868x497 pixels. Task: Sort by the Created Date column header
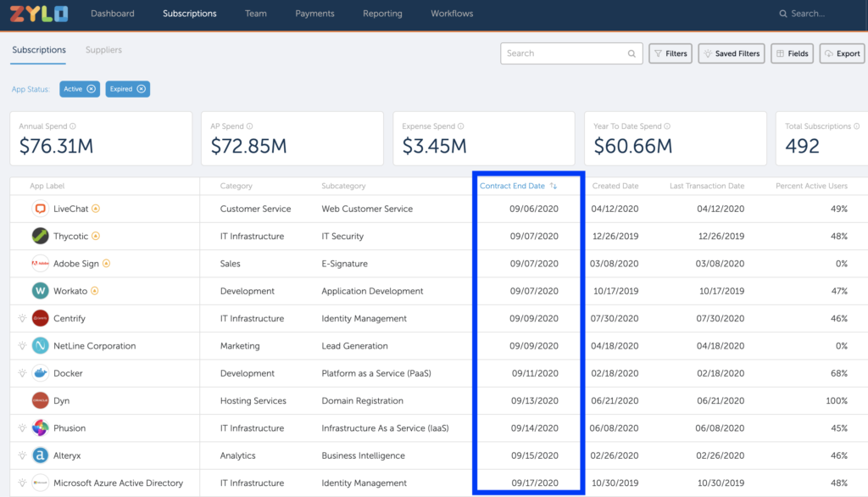[x=615, y=186]
